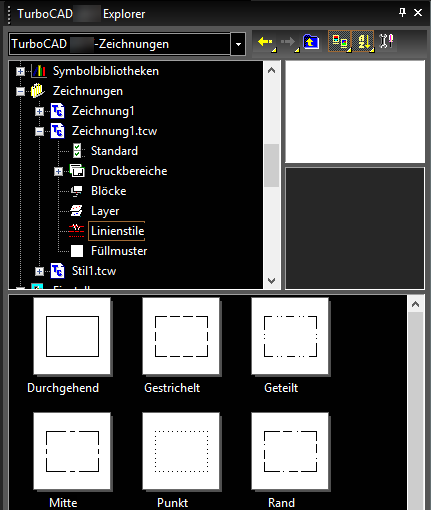Image resolution: width=431 pixels, height=510 pixels.
Task: Click line style list scroll up arrow
Action: coord(415,304)
